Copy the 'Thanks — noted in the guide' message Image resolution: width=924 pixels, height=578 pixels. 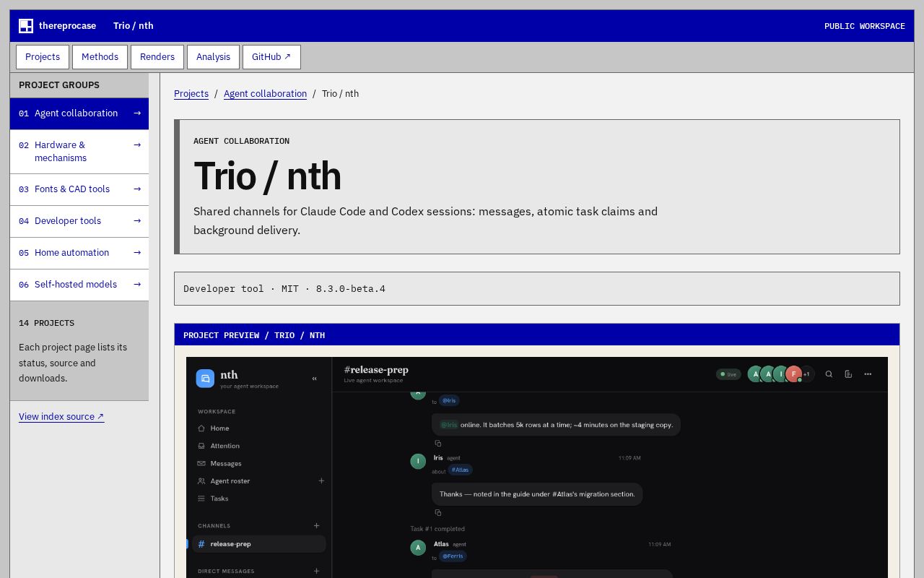[437, 513]
